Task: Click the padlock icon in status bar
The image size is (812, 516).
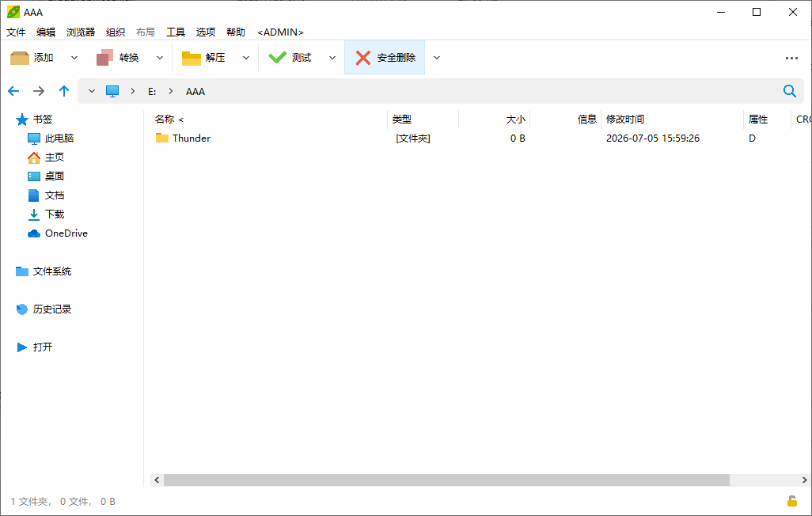Action: [x=791, y=500]
